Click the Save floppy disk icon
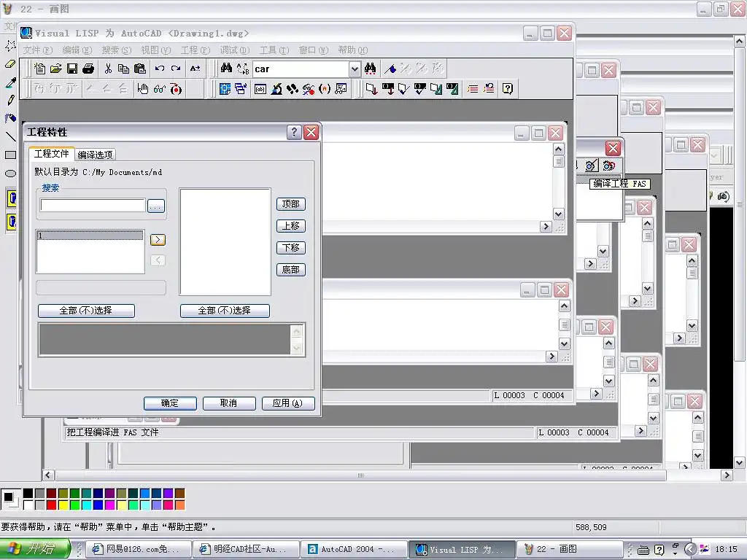The width and height of the screenshot is (747, 560). click(72, 69)
